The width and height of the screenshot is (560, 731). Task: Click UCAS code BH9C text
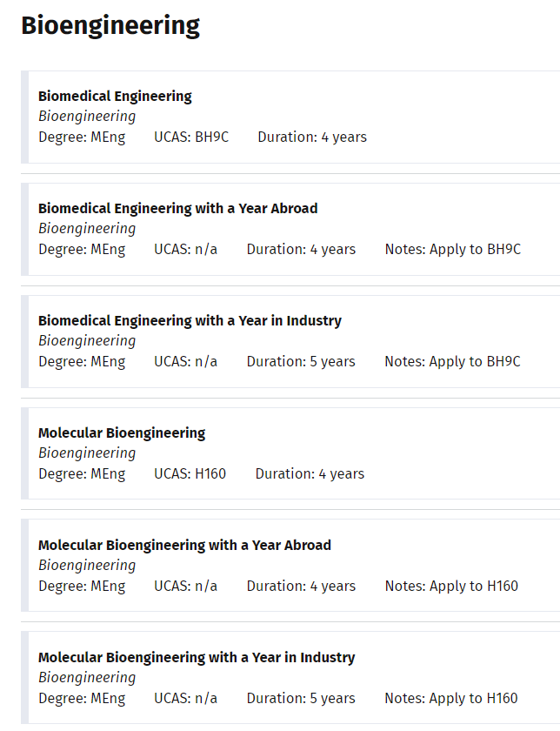point(191,137)
